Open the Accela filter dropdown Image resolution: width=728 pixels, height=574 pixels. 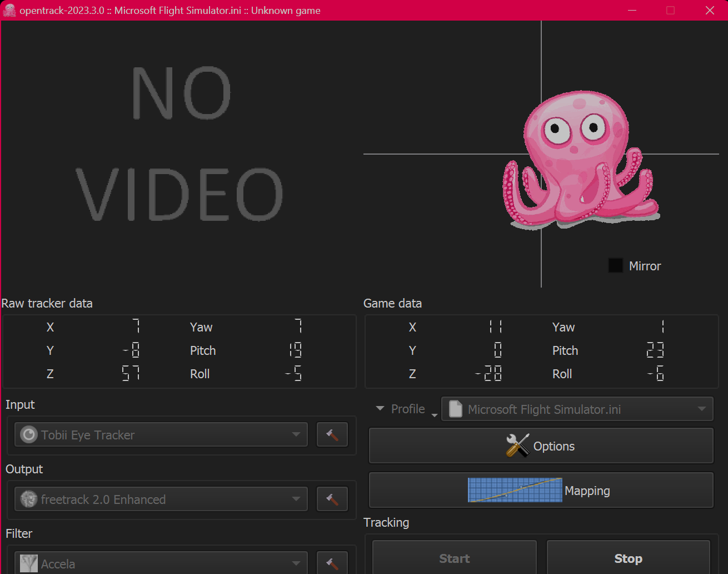[296, 563]
